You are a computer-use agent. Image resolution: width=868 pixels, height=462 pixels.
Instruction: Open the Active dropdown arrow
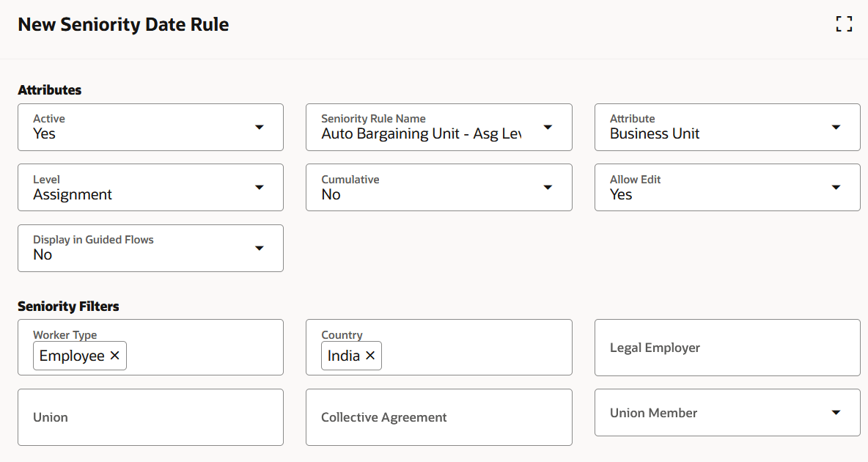point(260,127)
